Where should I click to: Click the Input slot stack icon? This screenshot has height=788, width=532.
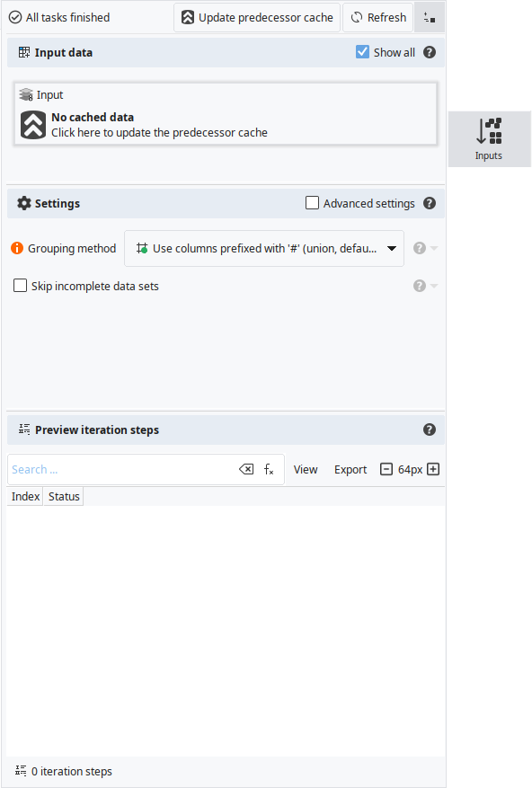click(26, 94)
